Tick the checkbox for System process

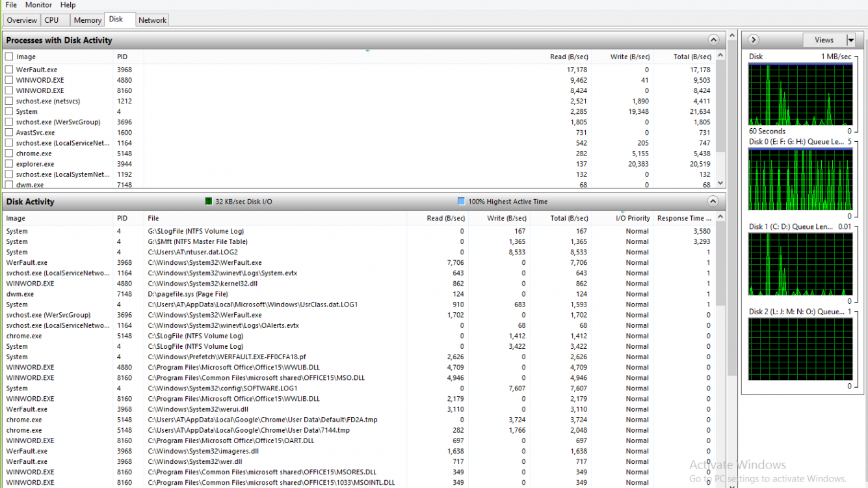tap(9, 111)
